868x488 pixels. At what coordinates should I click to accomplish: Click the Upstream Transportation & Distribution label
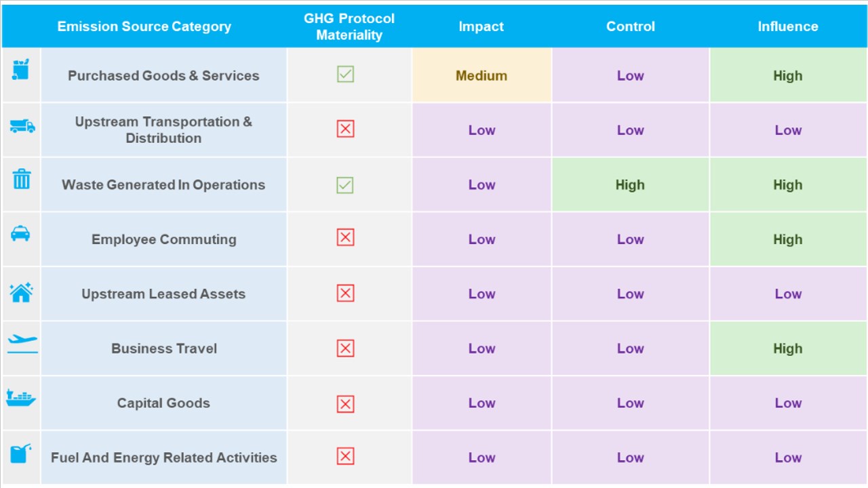coord(163,129)
